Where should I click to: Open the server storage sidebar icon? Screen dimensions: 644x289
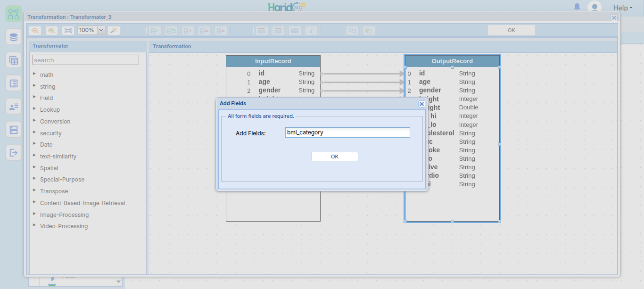[14, 130]
